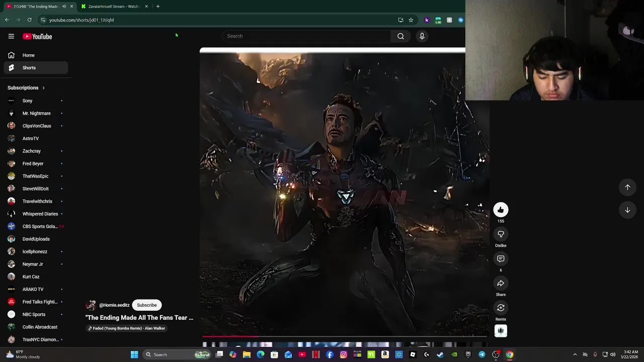The height and width of the screenshot is (362, 644).
Task: Open ARAKO TV channel
Action: click(x=36, y=289)
